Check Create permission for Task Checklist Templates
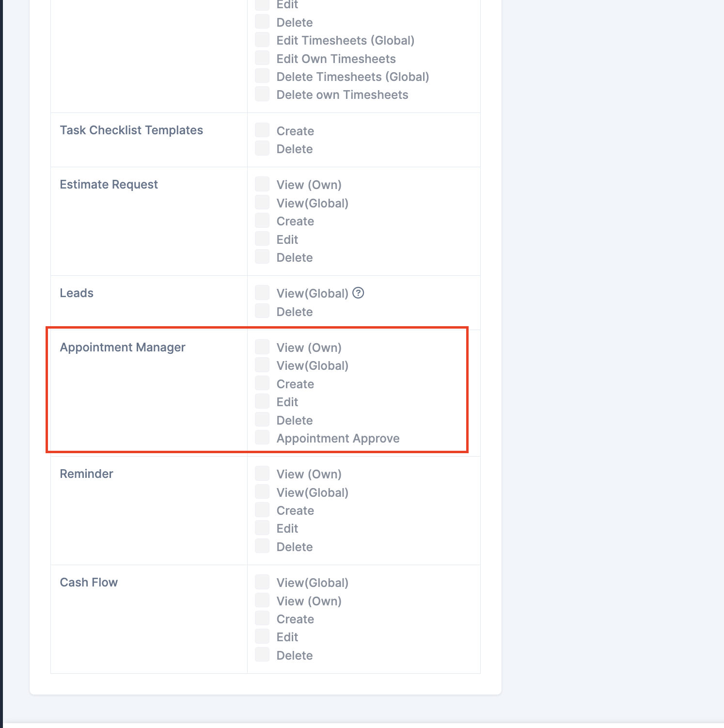The width and height of the screenshot is (724, 728). click(262, 130)
